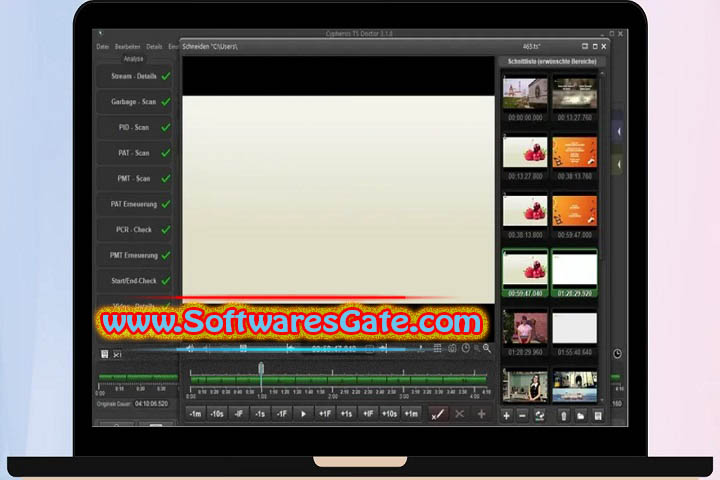Open the Details menu
The image size is (720, 480).
pyautogui.click(x=154, y=47)
